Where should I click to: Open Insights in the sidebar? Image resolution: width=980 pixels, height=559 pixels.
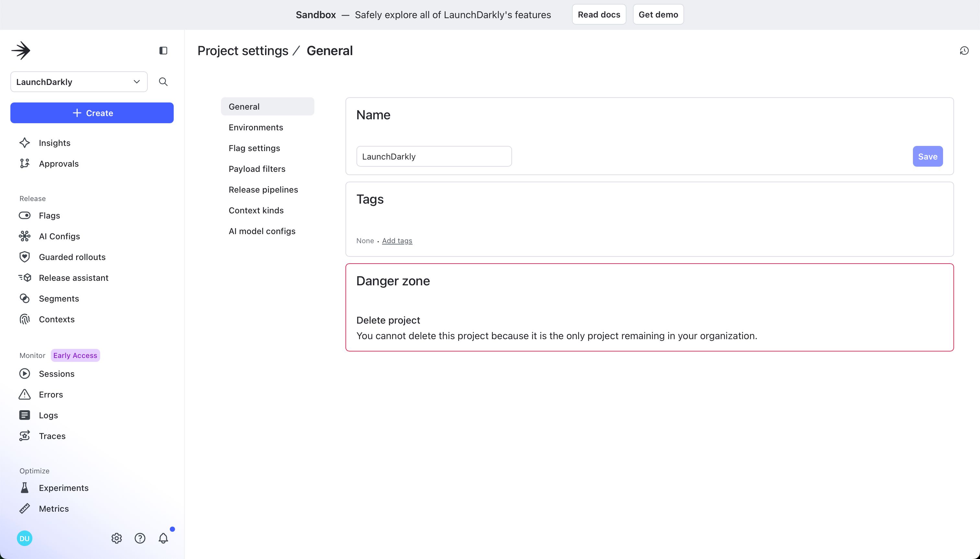point(55,143)
